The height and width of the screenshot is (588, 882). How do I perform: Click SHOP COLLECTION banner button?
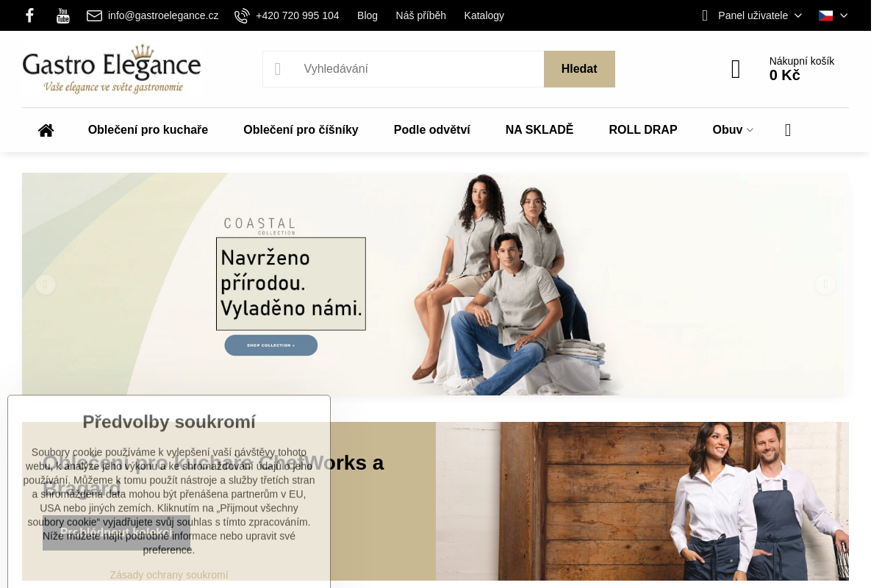(x=271, y=345)
